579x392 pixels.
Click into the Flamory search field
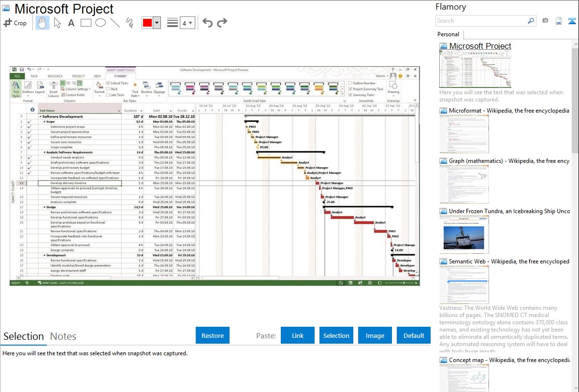pos(481,21)
